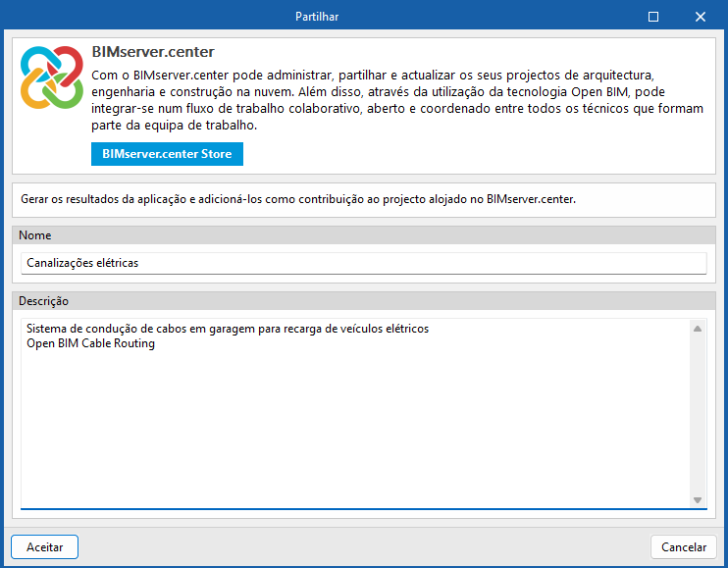728x568 pixels.
Task: Click the 'Sistema de condução de cabos' line
Action: [x=228, y=329]
